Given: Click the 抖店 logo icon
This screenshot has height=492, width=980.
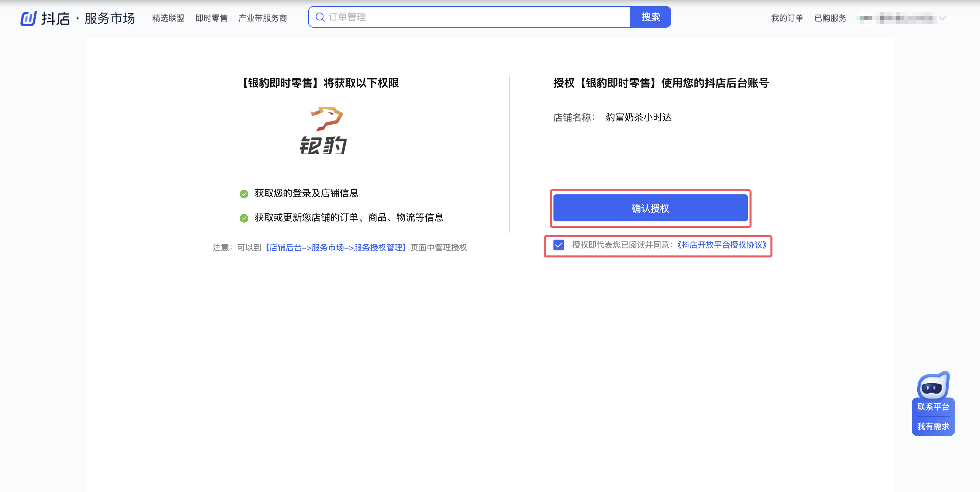Looking at the screenshot, I should click(28, 18).
